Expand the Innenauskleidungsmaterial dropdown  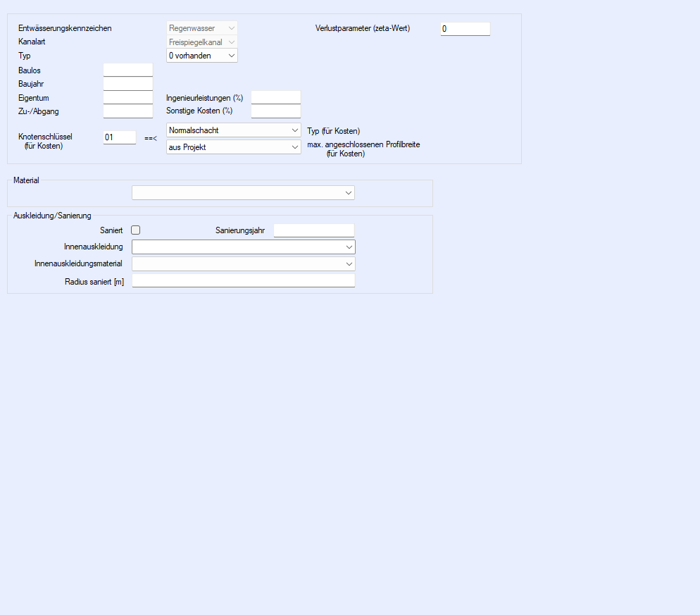coord(243,263)
